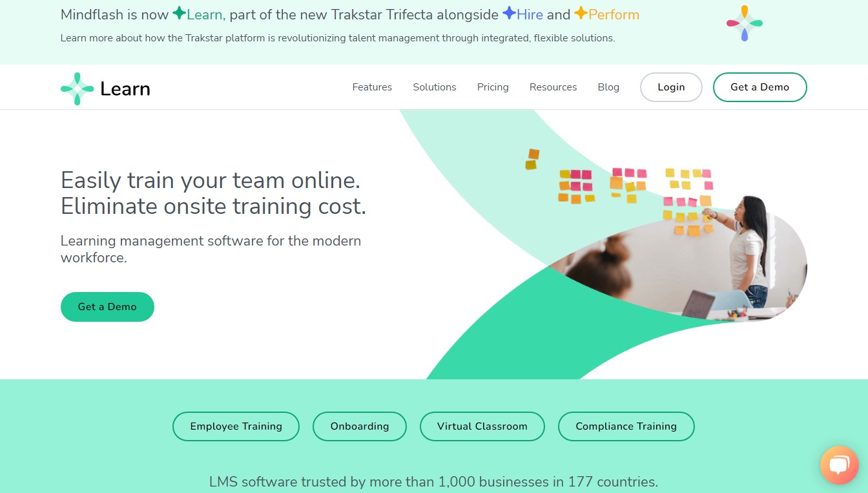Click the Learn text wordmark in header
The width and height of the screenshot is (868, 493).
125,89
